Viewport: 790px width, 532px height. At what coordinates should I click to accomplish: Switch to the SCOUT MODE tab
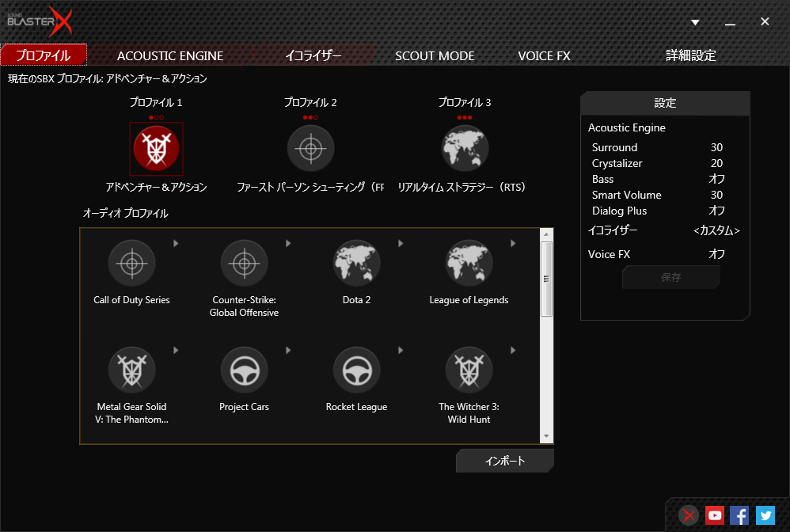pos(435,55)
